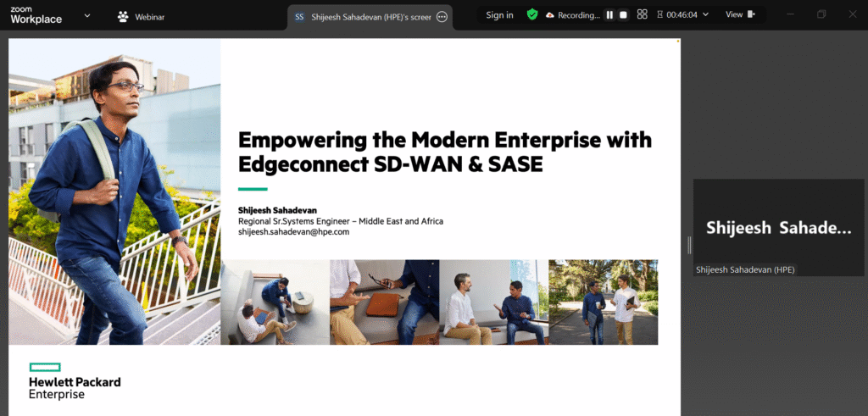868x416 pixels.
Task: Click the Webinar people icon
Action: pyautogui.click(x=123, y=17)
